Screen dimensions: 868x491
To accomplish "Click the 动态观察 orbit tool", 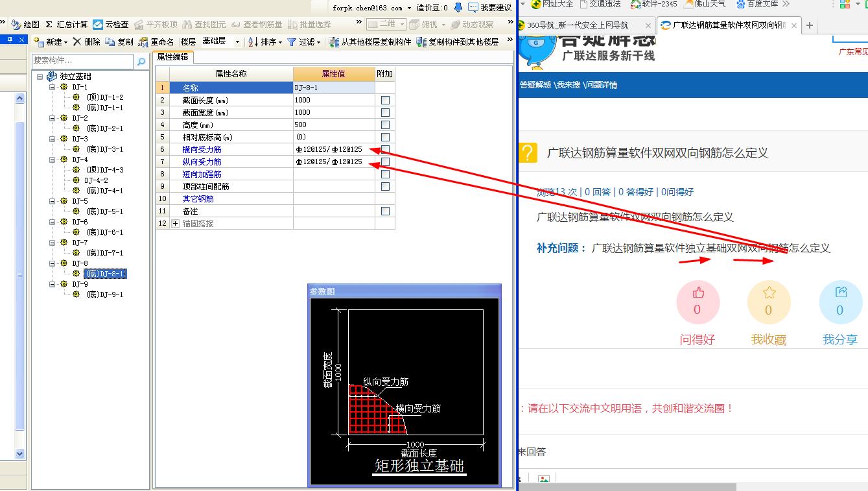I will [472, 24].
